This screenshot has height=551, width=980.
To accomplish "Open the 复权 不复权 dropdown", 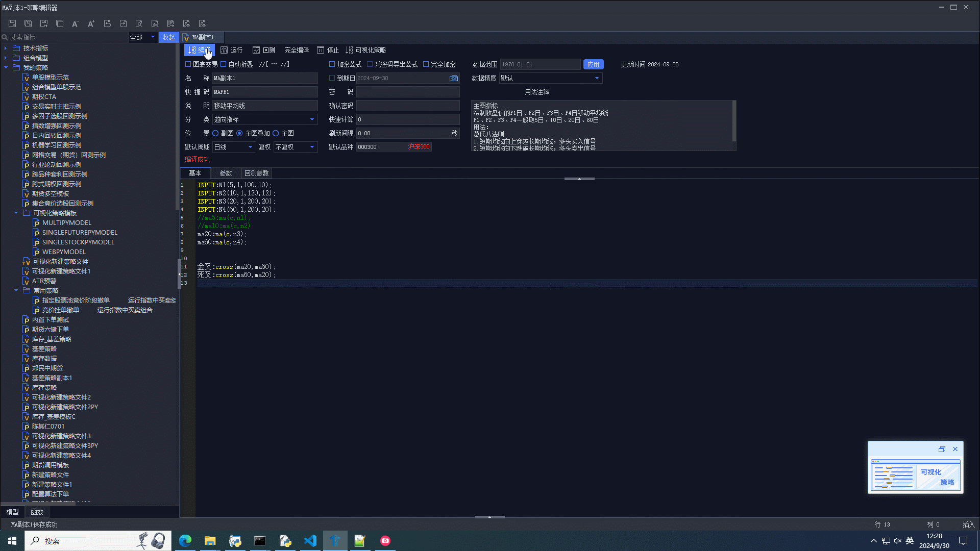I will [296, 147].
